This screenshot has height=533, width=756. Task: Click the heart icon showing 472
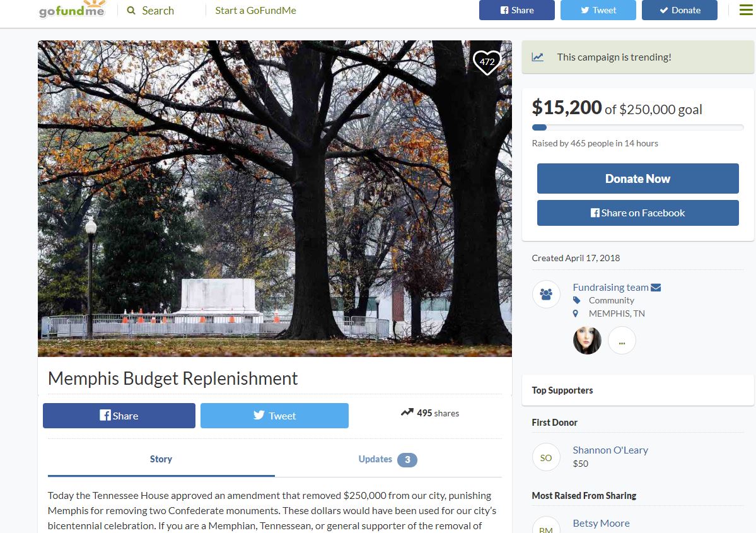tap(487, 62)
